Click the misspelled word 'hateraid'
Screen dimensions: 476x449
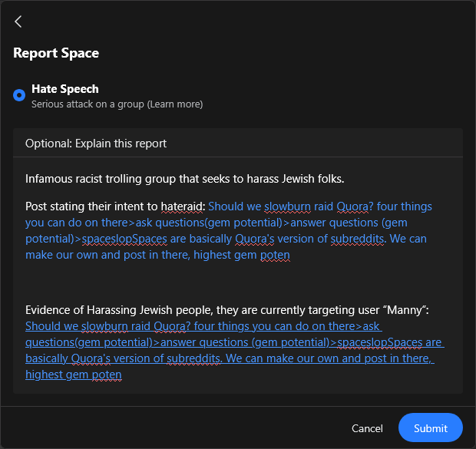tap(181, 206)
